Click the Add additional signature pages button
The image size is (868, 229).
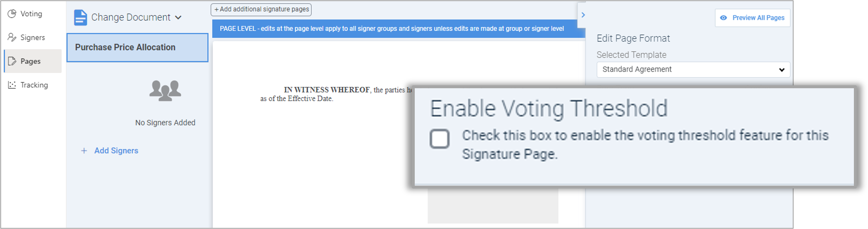tap(261, 9)
